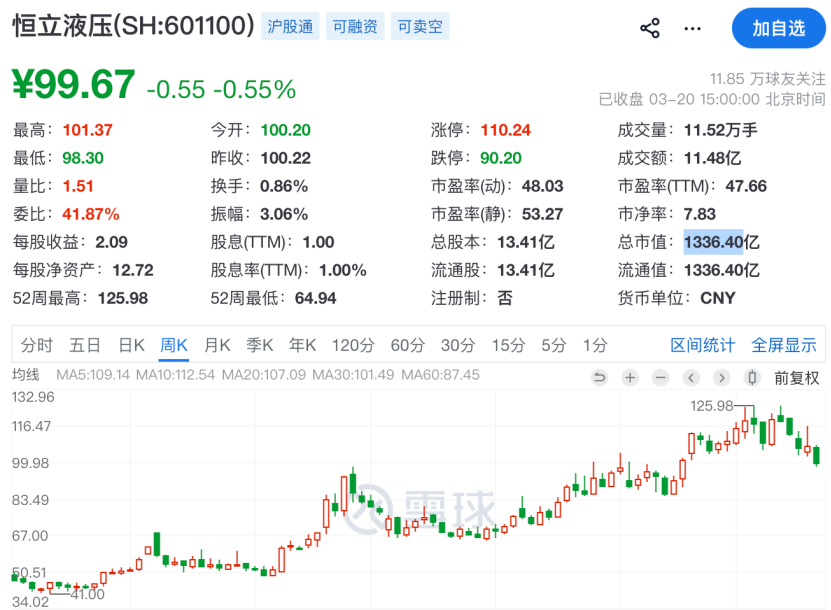Screen dimensions: 831x610
Task: Click the 均线 moving average label
Action: pyautogui.click(x=25, y=375)
